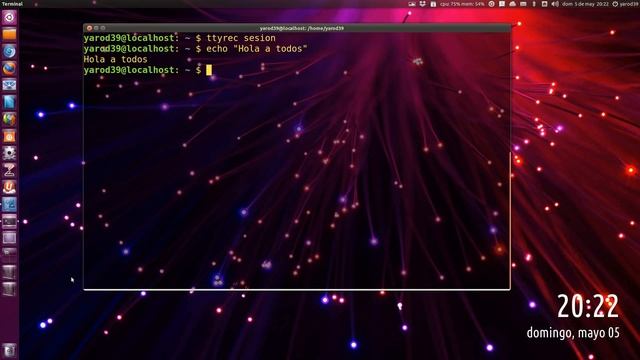Click the cpu and mem system monitor indicator
Image resolution: width=640 pixels, height=360 pixels.
click(462, 4)
